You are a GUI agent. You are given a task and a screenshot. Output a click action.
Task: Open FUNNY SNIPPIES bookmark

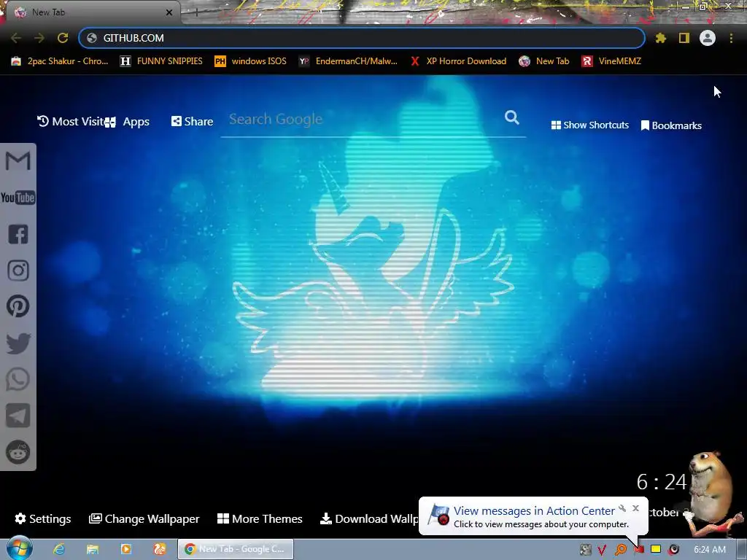click(161, 61)
